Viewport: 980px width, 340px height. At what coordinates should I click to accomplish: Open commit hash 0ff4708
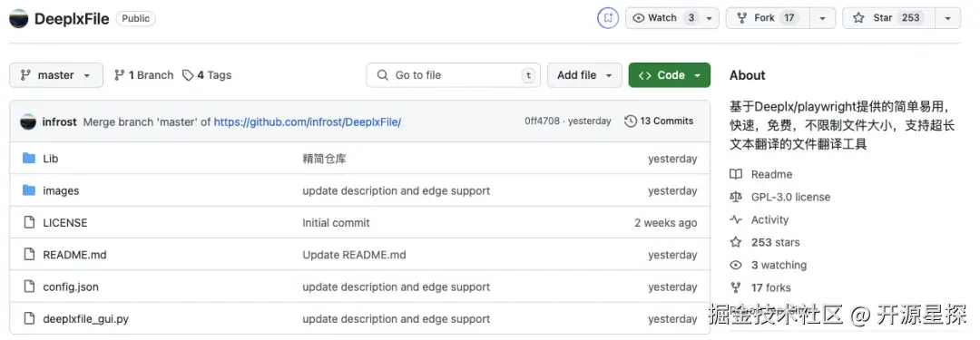point(542,121)
